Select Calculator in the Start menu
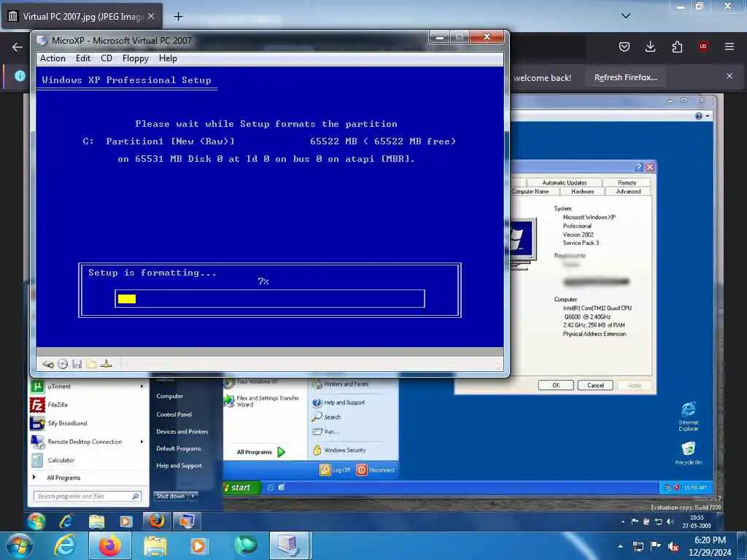Viewport: 747px width, 560px height. point(61,460)
